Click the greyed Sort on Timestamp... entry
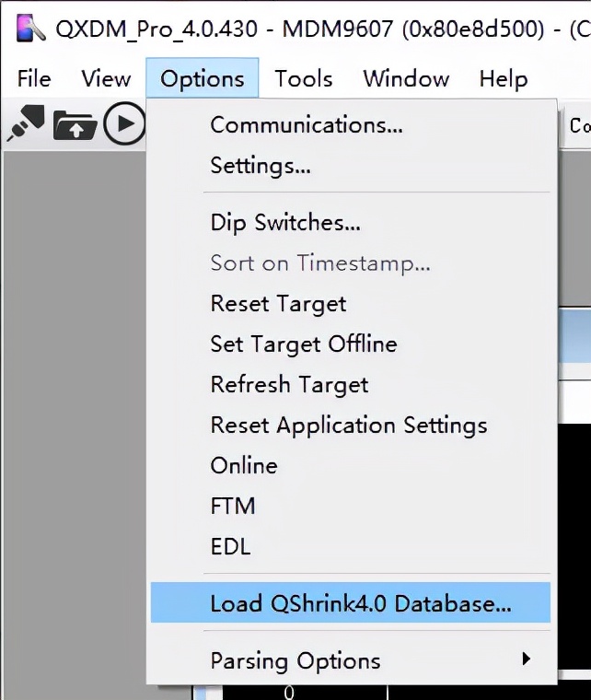 pos(350,262)
